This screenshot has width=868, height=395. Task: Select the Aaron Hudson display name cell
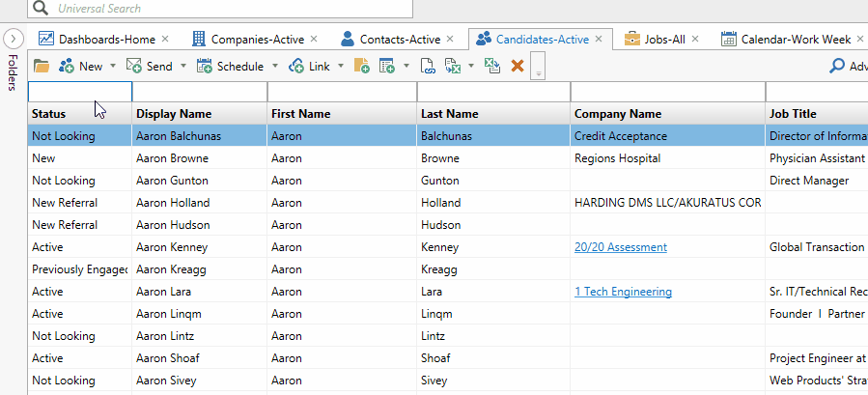point(200,224)
